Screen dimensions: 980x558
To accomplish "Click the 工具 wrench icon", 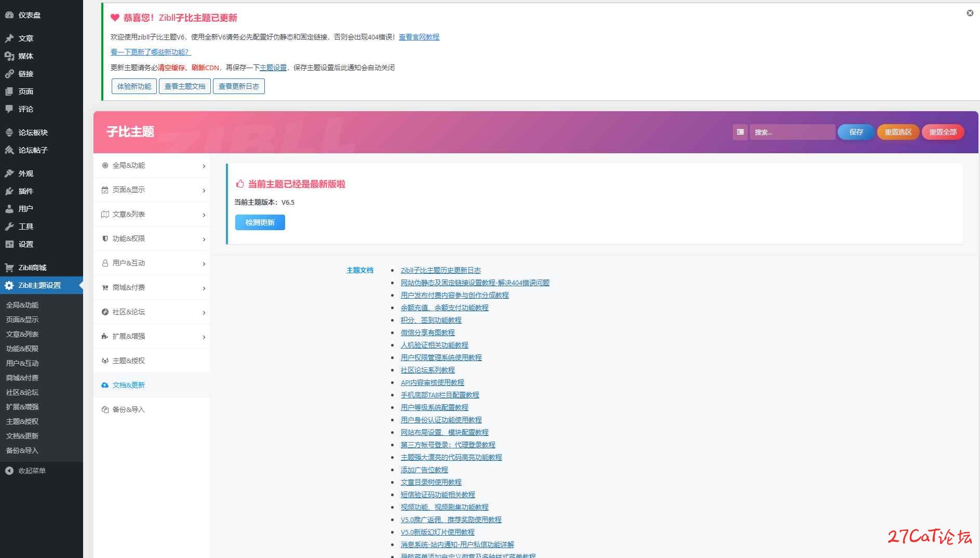I will (9, 227).
